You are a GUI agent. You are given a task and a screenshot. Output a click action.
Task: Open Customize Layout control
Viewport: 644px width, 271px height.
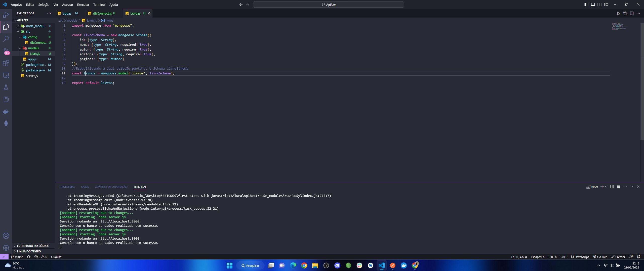pos(606,5)
